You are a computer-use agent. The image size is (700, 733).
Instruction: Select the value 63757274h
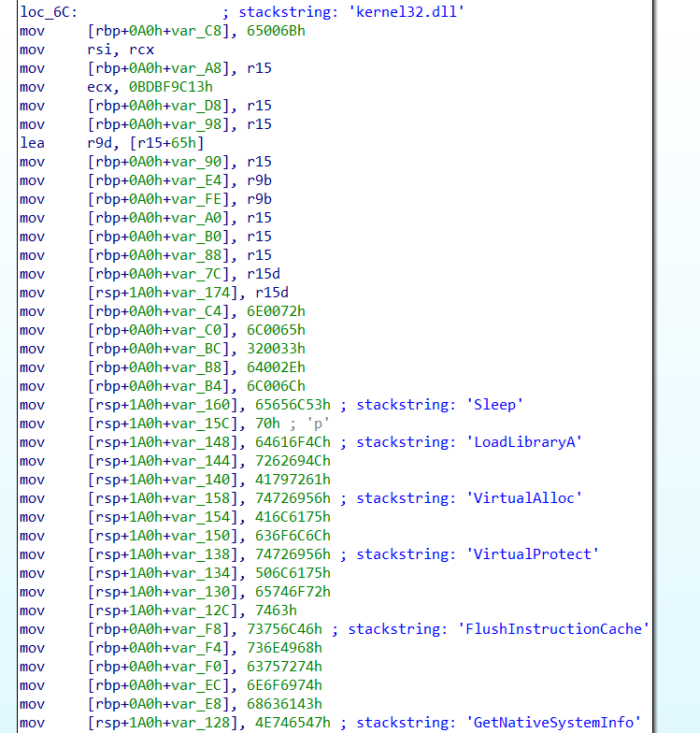[x=284, y=666]
